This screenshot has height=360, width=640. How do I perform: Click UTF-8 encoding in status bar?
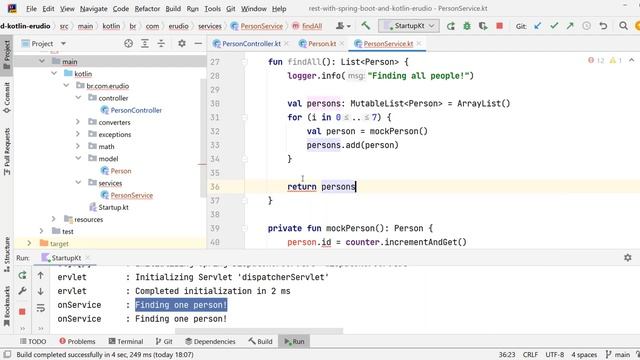click(555, 355)
